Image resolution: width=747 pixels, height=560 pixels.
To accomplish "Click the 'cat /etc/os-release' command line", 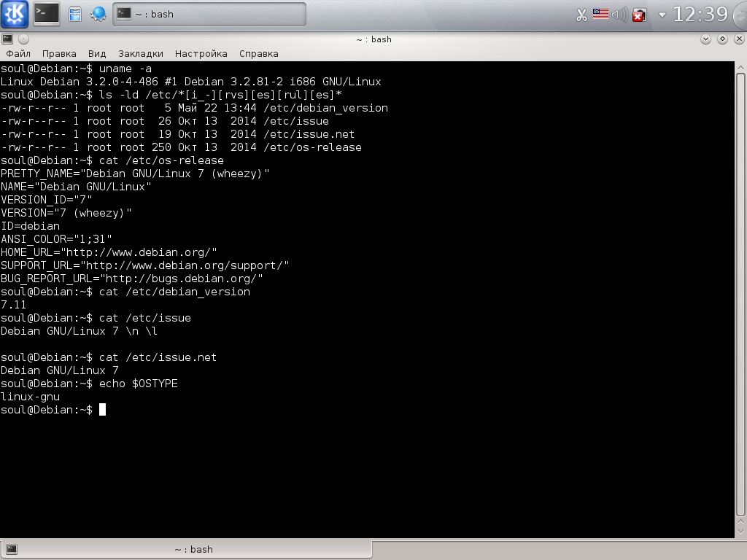I will tap(112, 160).
